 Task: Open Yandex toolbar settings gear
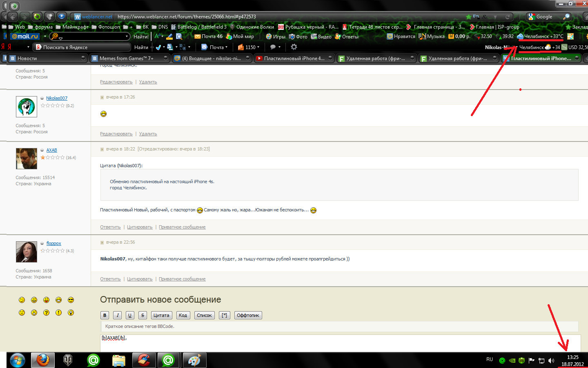click(x=294, y=47)
